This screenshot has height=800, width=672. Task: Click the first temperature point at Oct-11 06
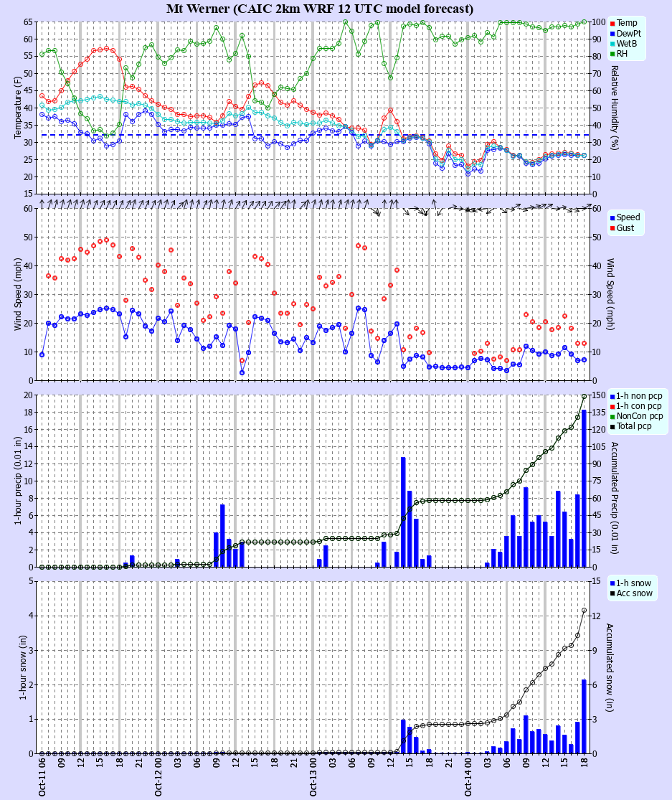[x=42, y=96]
